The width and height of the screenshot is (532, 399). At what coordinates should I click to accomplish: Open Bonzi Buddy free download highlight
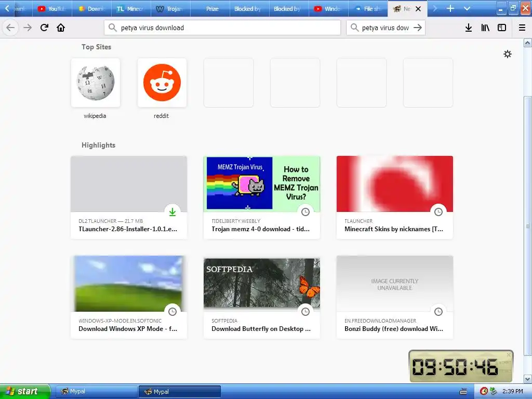click(395, 297)
